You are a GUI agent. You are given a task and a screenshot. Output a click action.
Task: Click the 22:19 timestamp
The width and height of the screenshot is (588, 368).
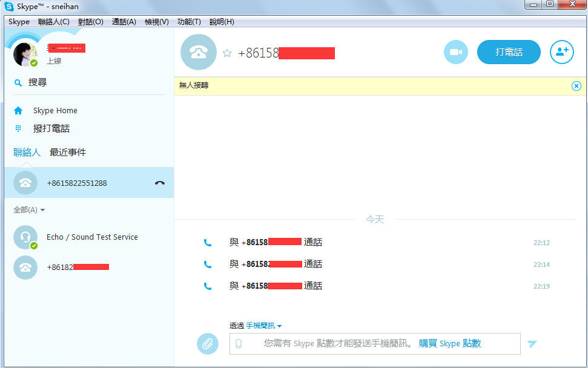[x=541, y=286]
